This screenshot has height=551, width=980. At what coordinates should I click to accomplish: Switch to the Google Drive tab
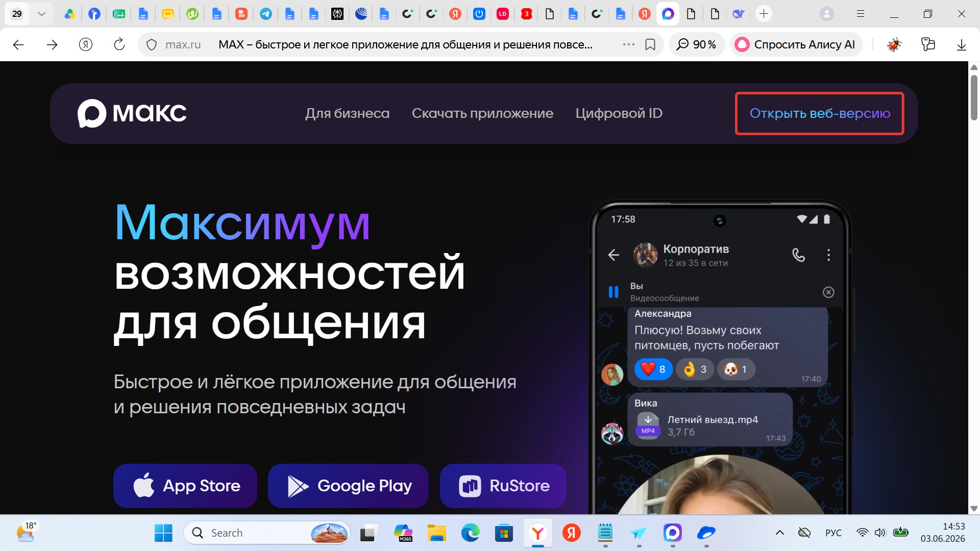click(70, 14)
